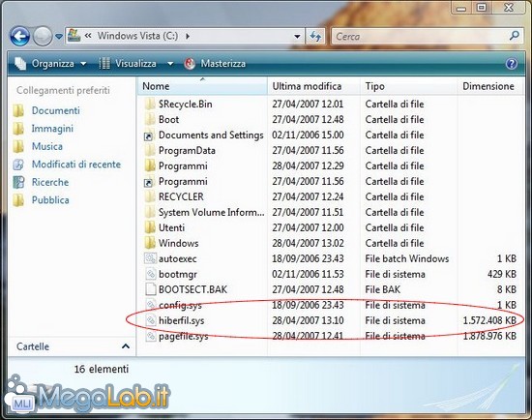
Task: Open Ricerche in favorite links
Action: (50, 182)
